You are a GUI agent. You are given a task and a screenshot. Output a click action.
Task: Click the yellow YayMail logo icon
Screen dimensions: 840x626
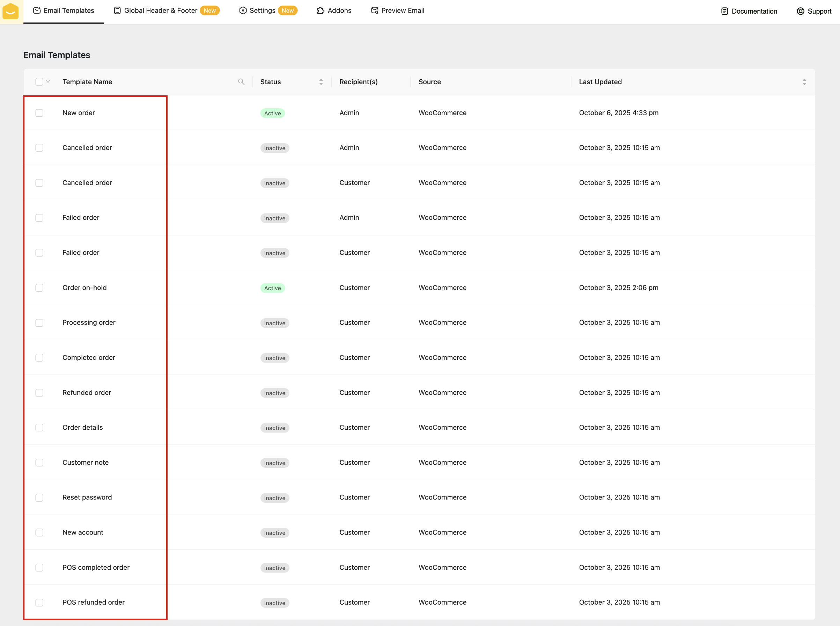point(10,12)
